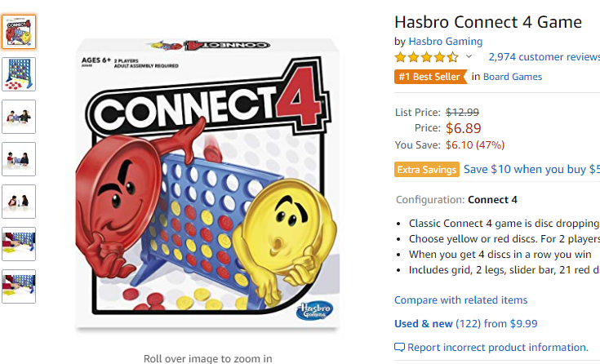600x364 pixels.
Task: Open Compare with related items
Action: click(460, 300)
